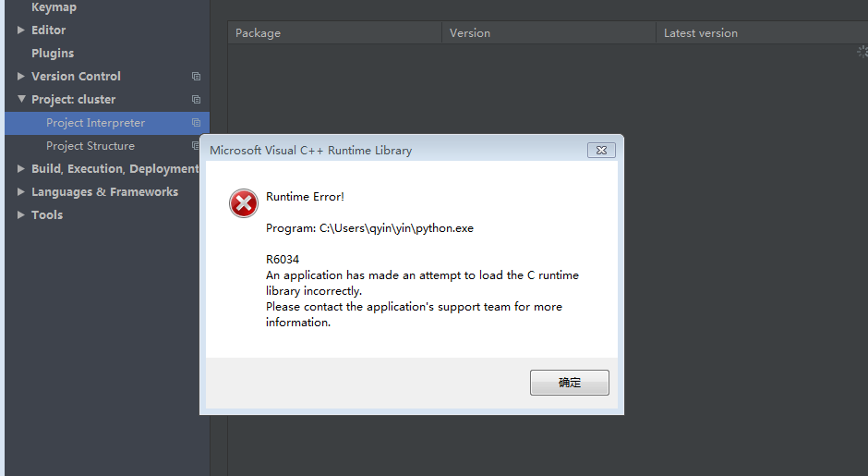Collapse the Project: cluster node
The image size is (868, 476).
[x=21, y=99]
